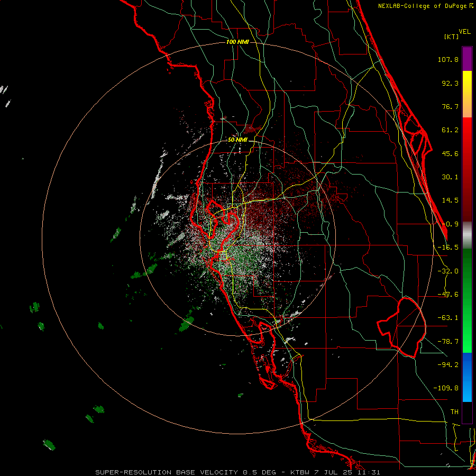The height and width of the screenshot is (476, 476).
Task: Click the 50 NMI range ring label
Action: tap(237, 140)
